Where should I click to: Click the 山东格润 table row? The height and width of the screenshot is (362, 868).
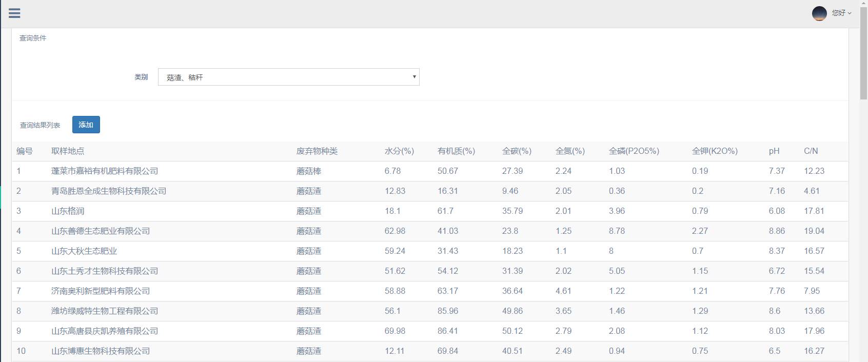pyautogui.click(x=68, y=211)
